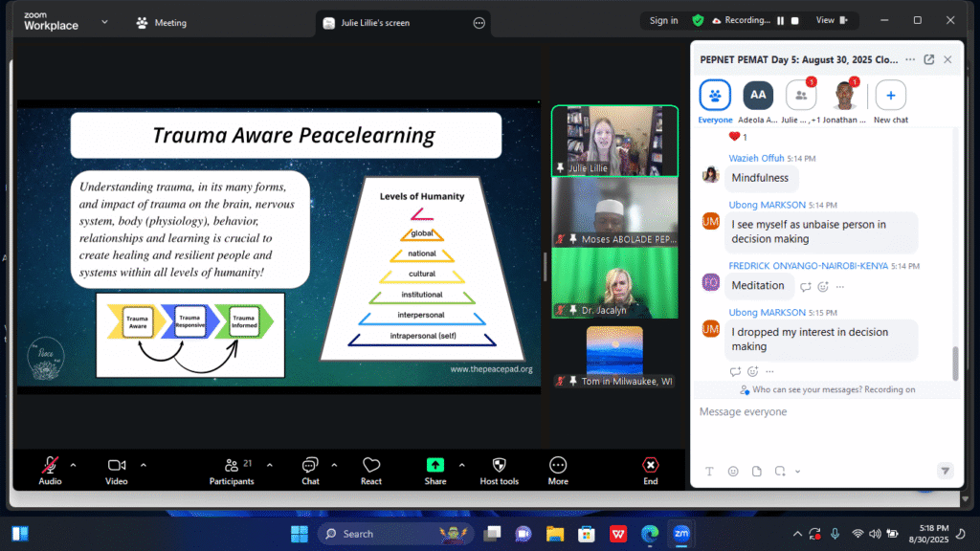Viewport: 980px width, 551px height.
Task: Switch to the Everyone chat tab
Action: pos(715,96)
